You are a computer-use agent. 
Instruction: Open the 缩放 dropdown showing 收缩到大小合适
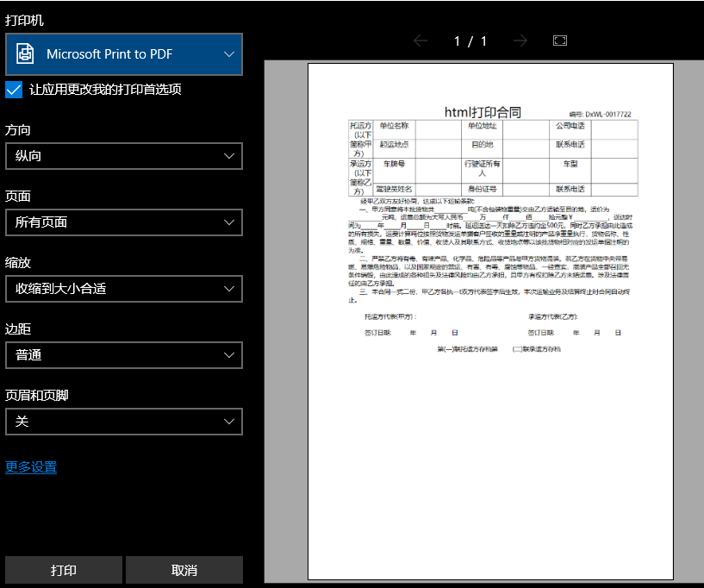pyautogui.click(x=124, y=289)
